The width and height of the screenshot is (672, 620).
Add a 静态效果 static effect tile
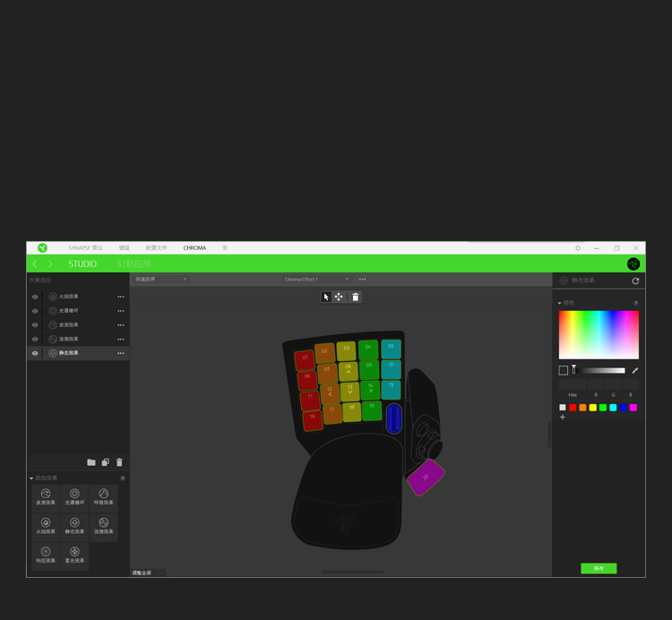click(74, 528)
